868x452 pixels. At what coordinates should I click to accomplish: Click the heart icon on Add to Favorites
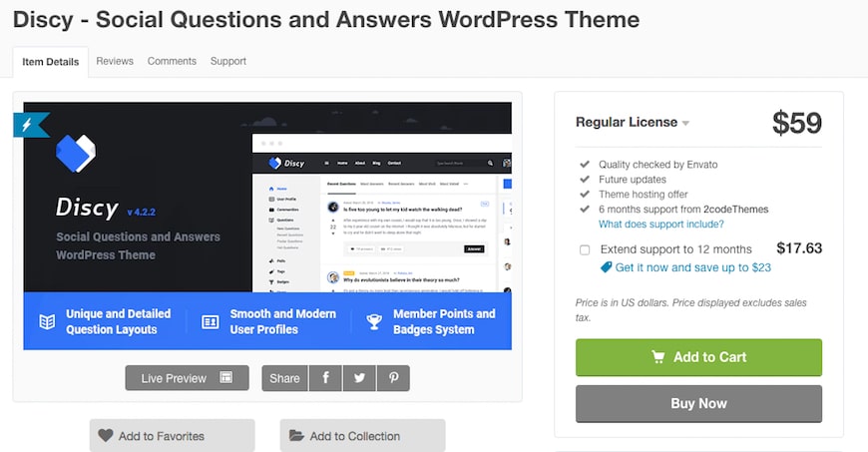click(x=106, y=435)
